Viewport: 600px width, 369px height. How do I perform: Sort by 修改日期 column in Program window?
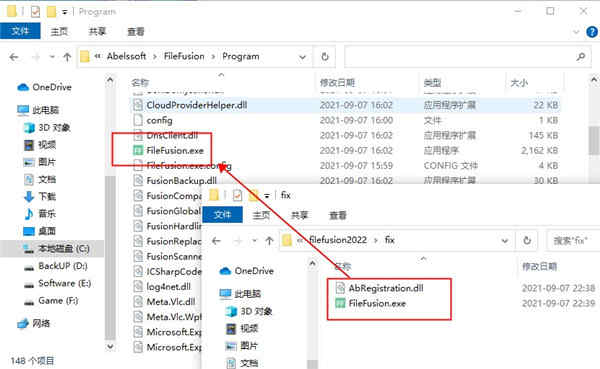click(338, 82)
